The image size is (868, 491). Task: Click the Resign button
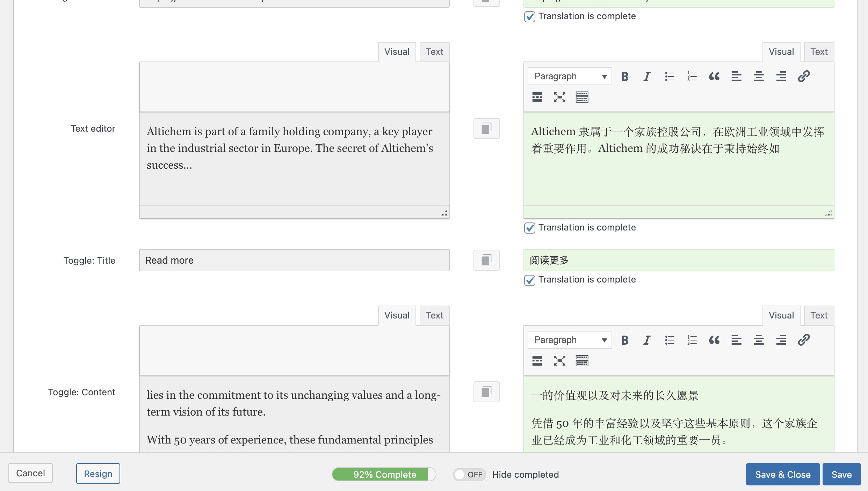[x=98, y=474]
